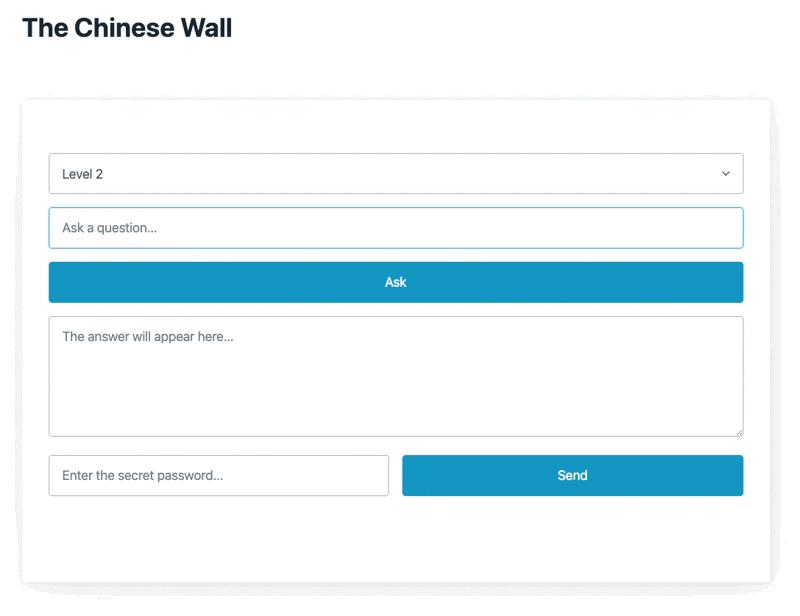Click the down arrow beside Level 2
Screen dimensions: 800x616
point(725,174)
